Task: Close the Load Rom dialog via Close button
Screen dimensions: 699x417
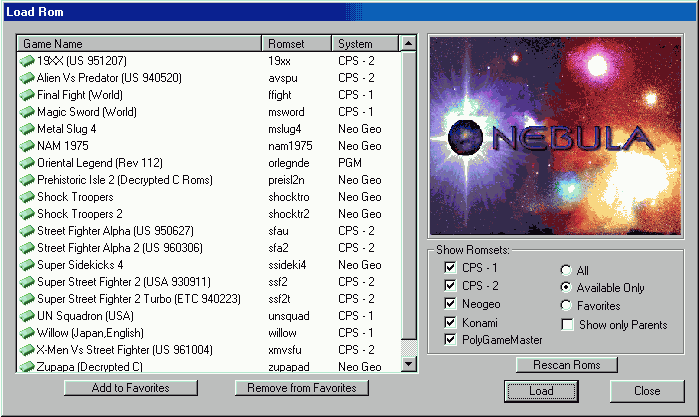Action: (x=647, y=391)
